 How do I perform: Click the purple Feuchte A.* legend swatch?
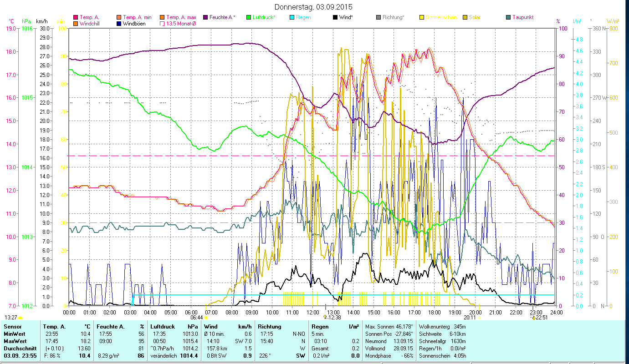(205, 17)
